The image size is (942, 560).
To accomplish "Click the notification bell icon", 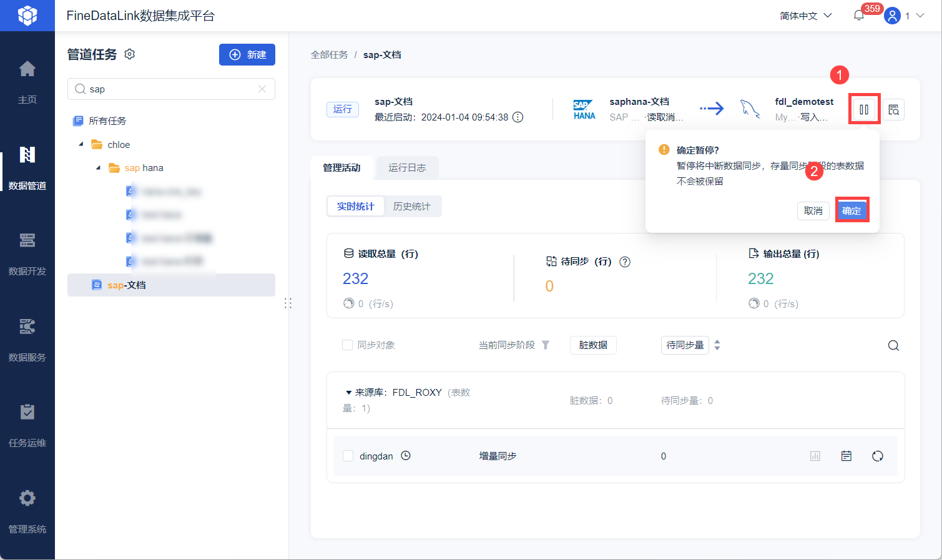I will [859, 16].
